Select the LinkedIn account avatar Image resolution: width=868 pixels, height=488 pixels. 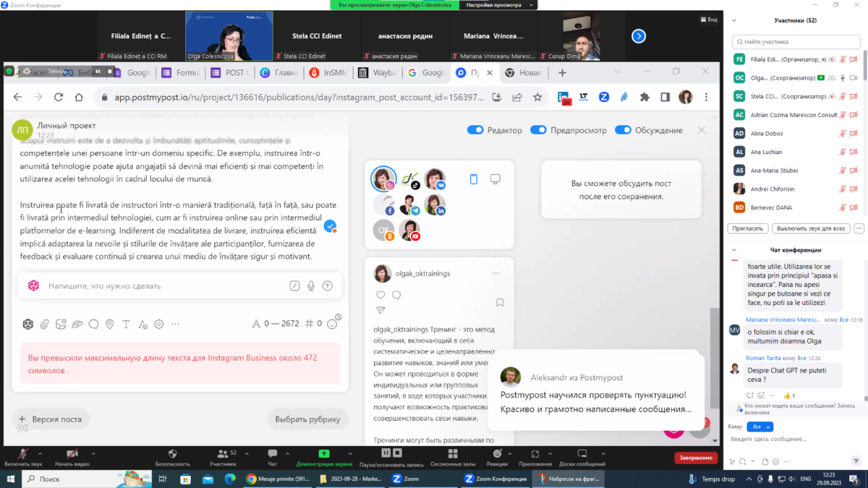(x=435, y=205)
